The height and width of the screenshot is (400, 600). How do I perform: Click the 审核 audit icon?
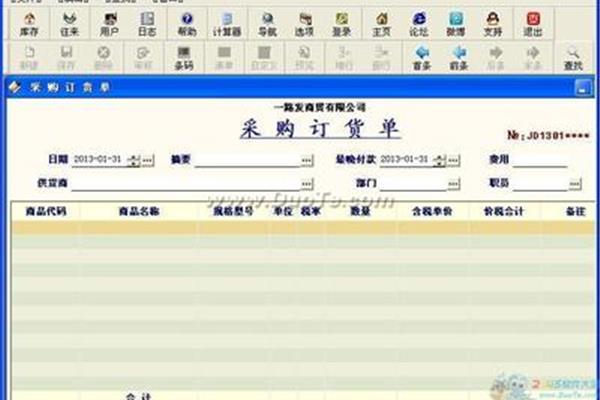(x=143, y=58)
